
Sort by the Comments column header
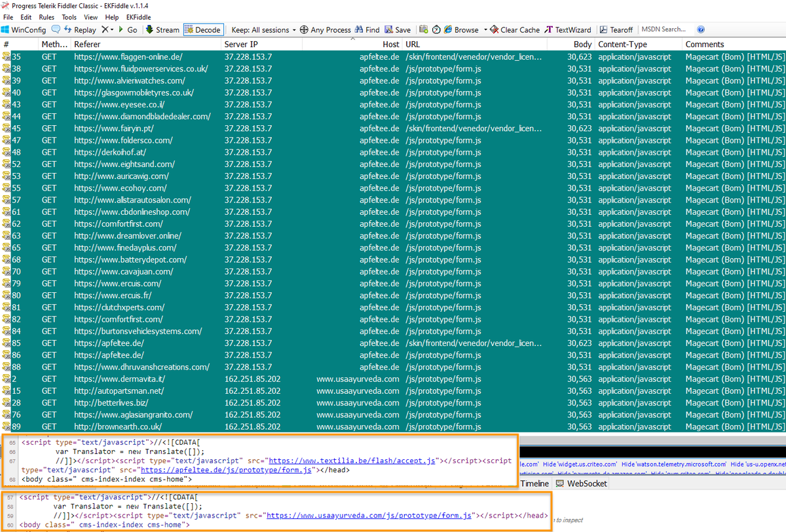coord(734,45)
